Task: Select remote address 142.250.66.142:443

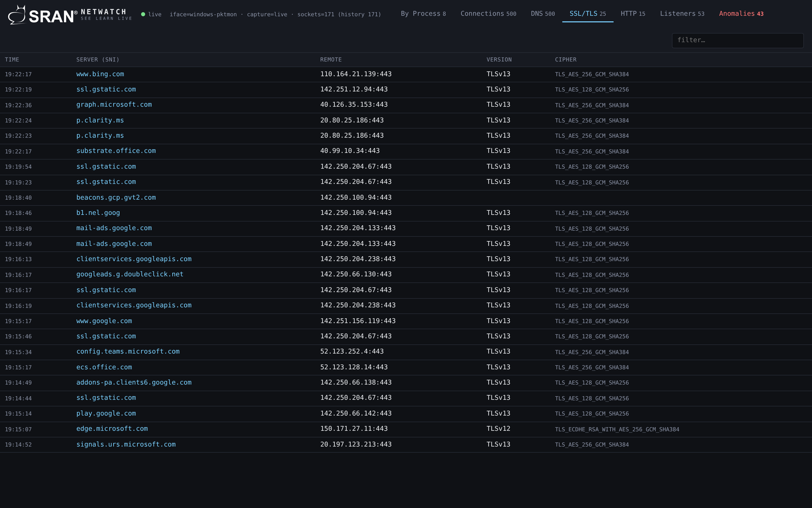Action: coord(356,414)
